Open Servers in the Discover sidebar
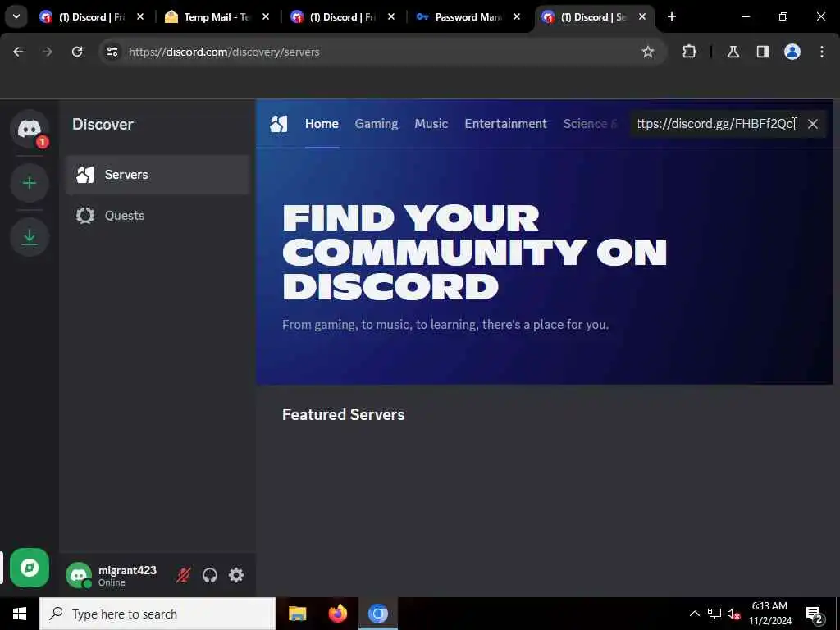This screenshot has width=840, height=630. tap(157, 175)
